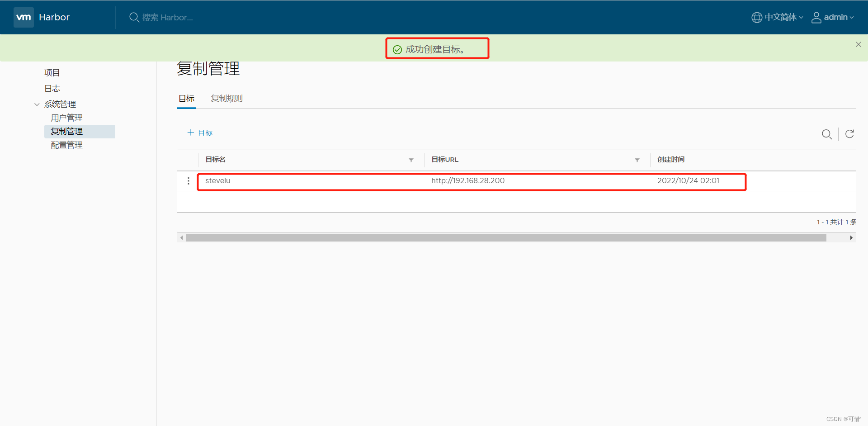Select 复制管理 in sidebar
This screenshot has height=426, width=868.
click(x=80, y=132)
